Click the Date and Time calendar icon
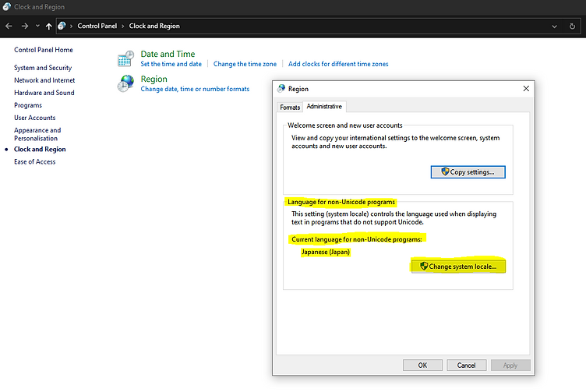The image size is (586, 392). click(125, 58)
